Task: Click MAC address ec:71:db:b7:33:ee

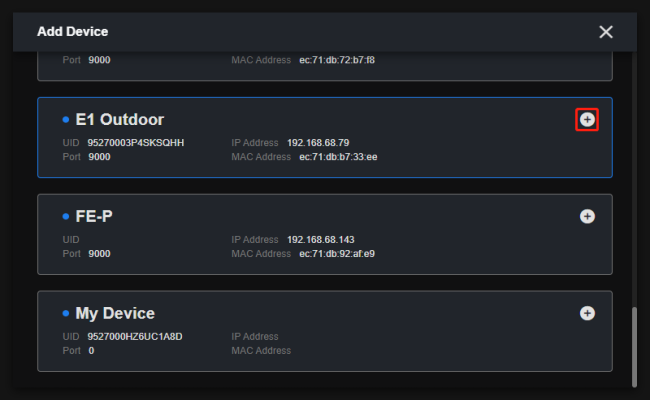Action: (338, 157)
